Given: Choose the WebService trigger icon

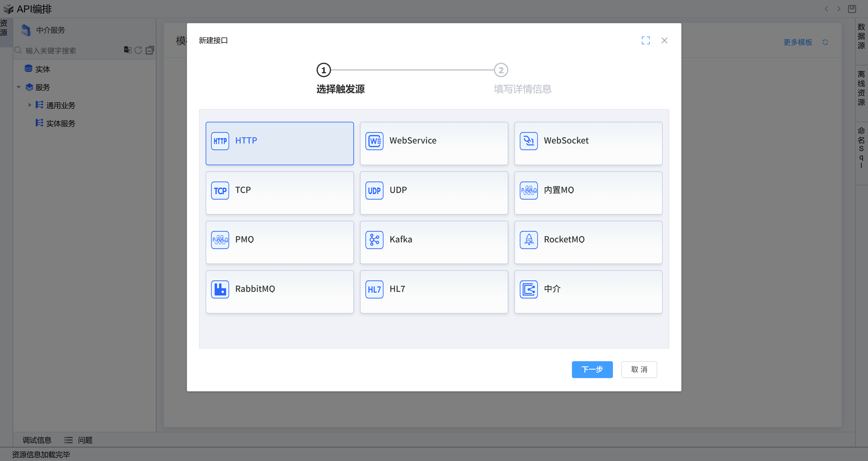Looking at the screenshot, I should pyautogui.click(x=374, y=141).
